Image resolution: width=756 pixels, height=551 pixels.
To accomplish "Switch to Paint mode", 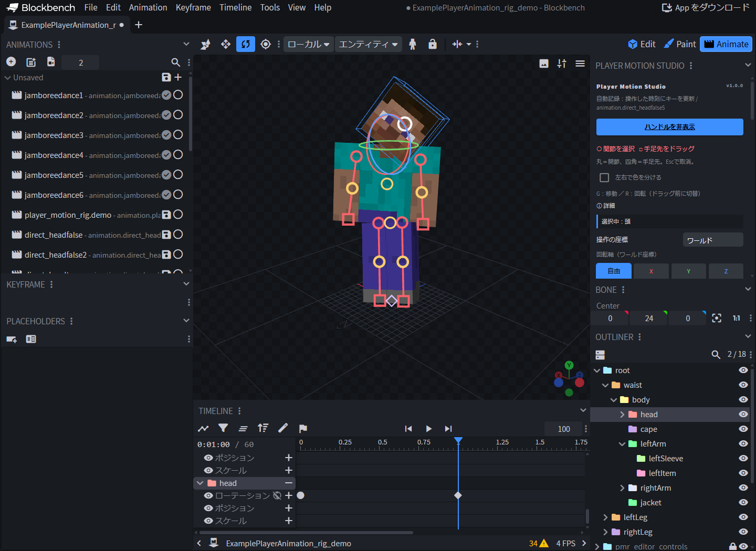I will [x=680, y=44].
